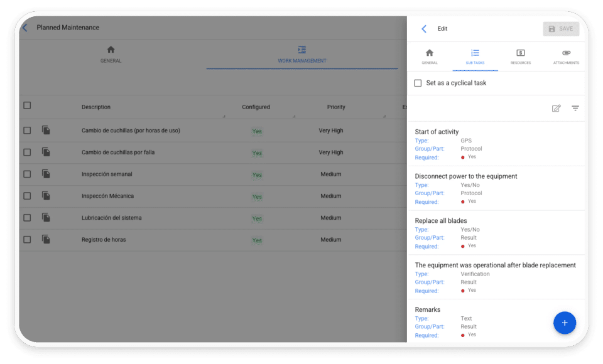603x364 pixels.
Task: Click Lubricación del sistema description
Action: (x=112, y=218)
